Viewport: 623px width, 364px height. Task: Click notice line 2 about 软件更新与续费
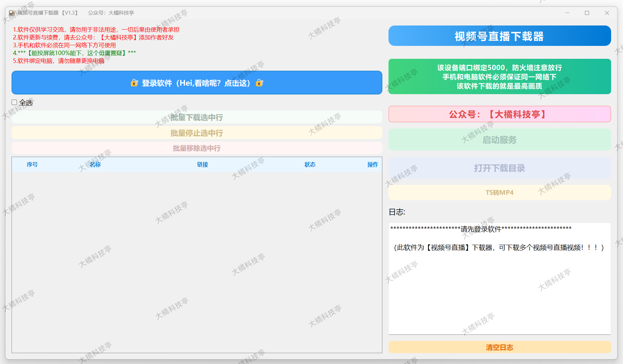(93, 37)
